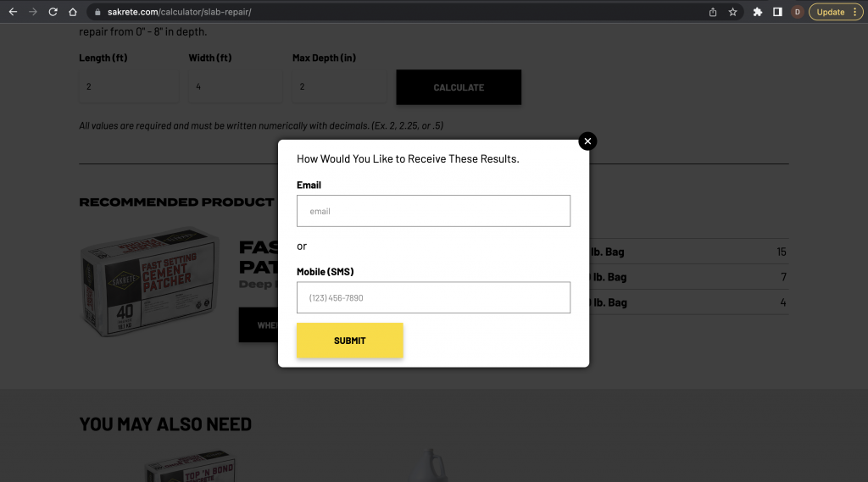Click the CALCULATE button
This screenshot has width=868, height=482.
pyautogui.click(x=459, y=87)
